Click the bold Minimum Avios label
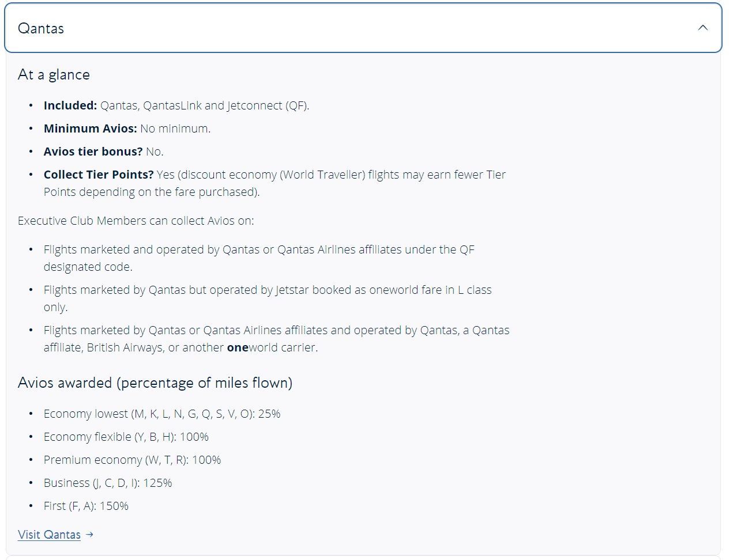Image resolution: width=730 pixels, height=560 pixels. tap(90, 128)
